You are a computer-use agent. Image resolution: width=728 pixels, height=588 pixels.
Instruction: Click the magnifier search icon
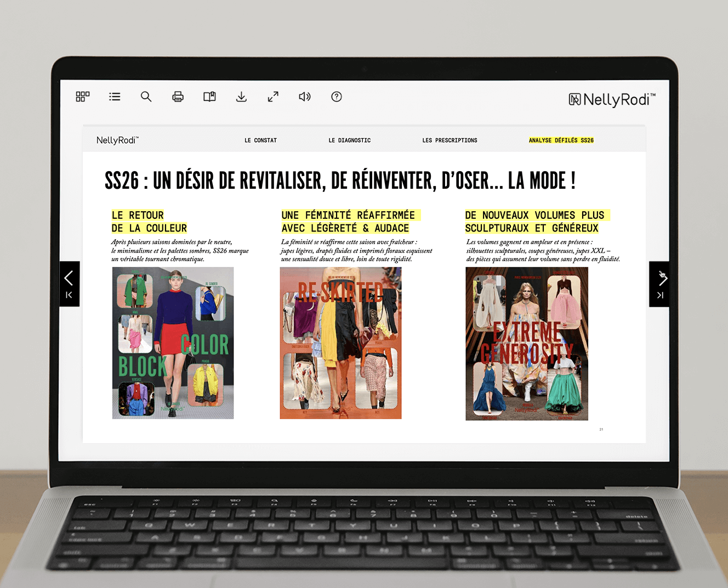pos(146,97)
